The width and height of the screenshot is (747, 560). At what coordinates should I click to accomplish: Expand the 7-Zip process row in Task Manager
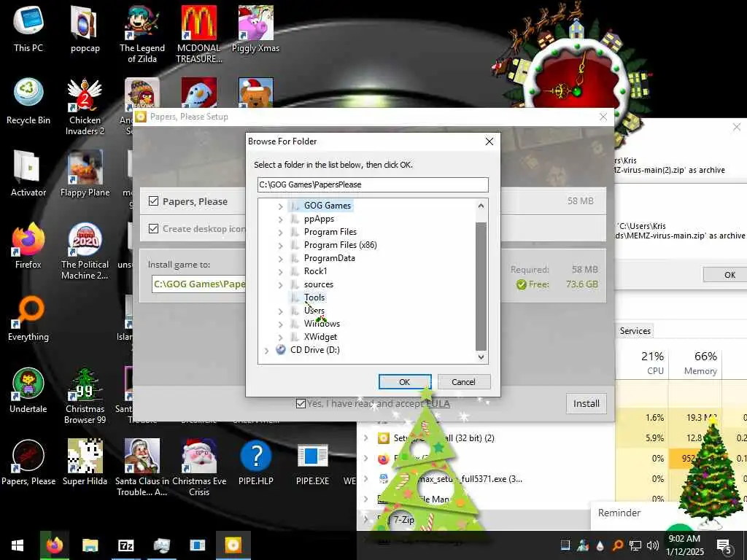[366, 519]
